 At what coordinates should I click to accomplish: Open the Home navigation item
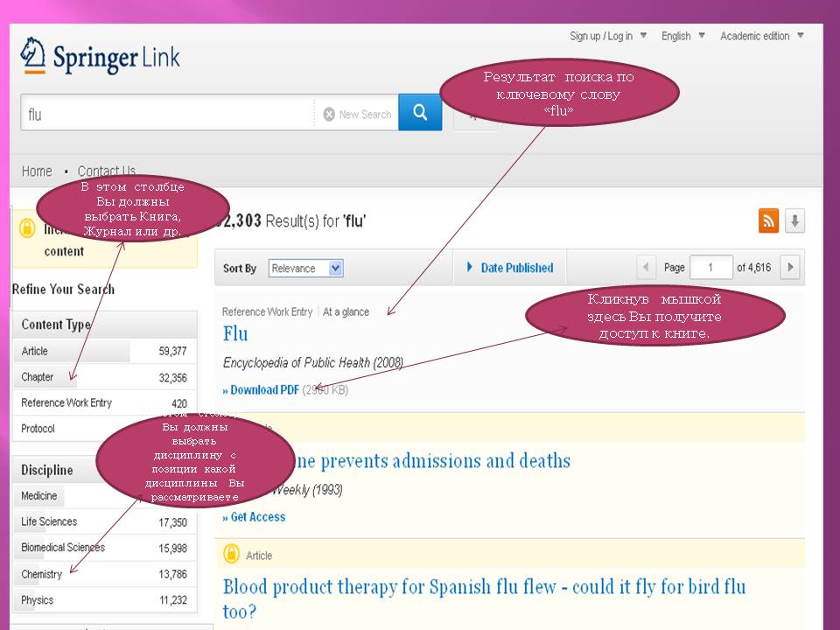(x=37, y=171)
